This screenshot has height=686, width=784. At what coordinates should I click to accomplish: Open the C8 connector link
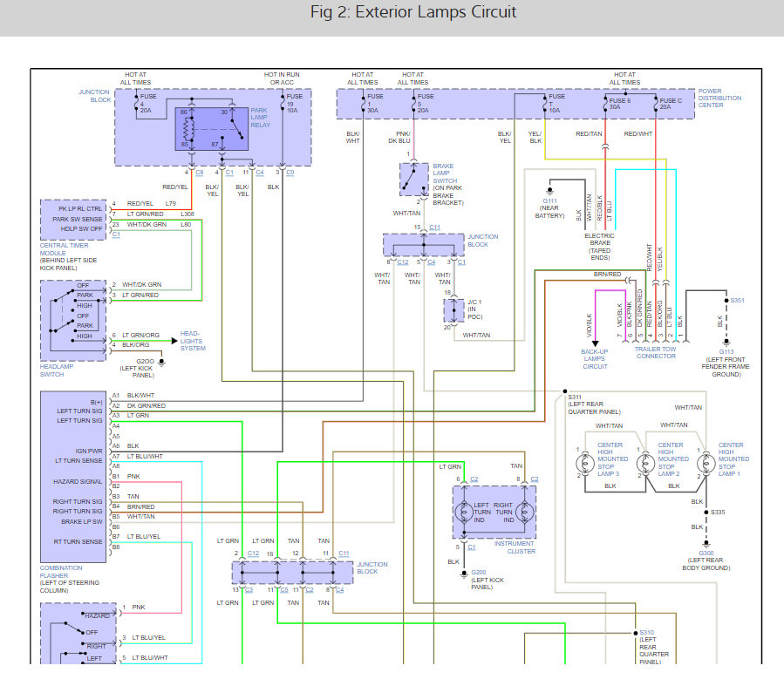200,173
